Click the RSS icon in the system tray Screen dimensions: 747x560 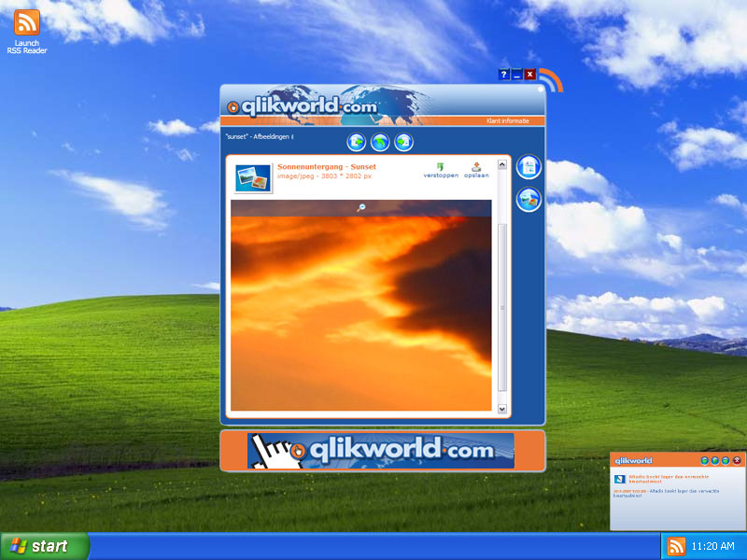tap(676, 546)
